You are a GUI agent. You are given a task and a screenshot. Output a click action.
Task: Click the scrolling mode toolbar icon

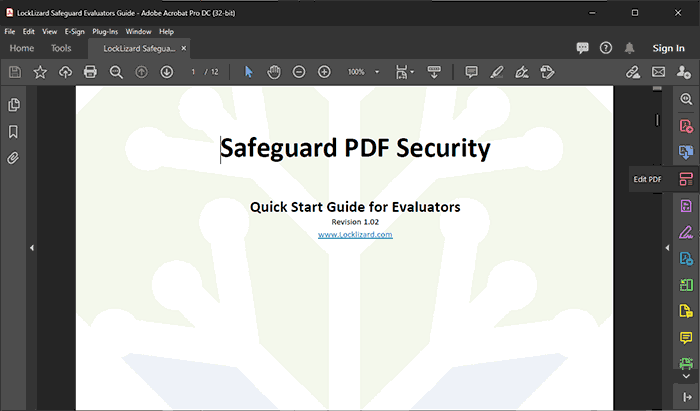pyautogui.click(x=434, y=72)
